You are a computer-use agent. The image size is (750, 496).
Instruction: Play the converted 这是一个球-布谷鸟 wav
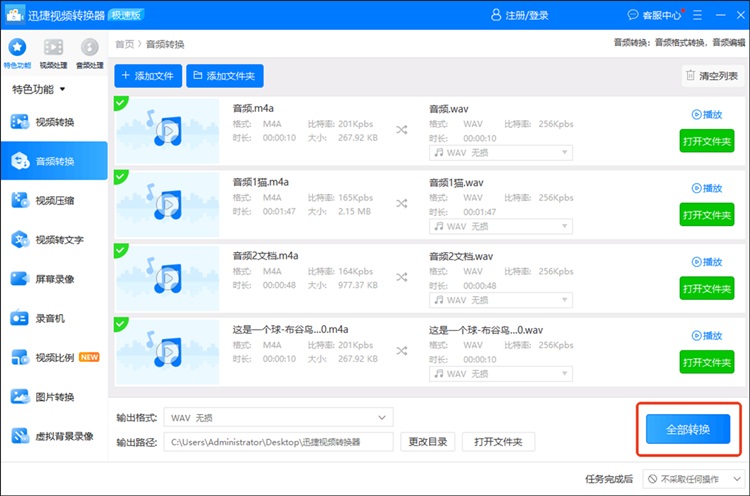click(x=706, y=335)
